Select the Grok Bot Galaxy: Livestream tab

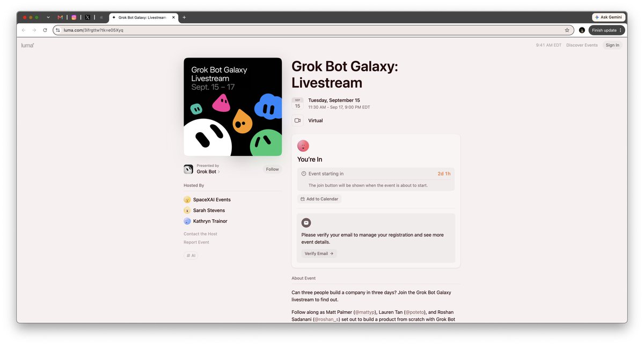pyautogui.click(x=143, y=17)
